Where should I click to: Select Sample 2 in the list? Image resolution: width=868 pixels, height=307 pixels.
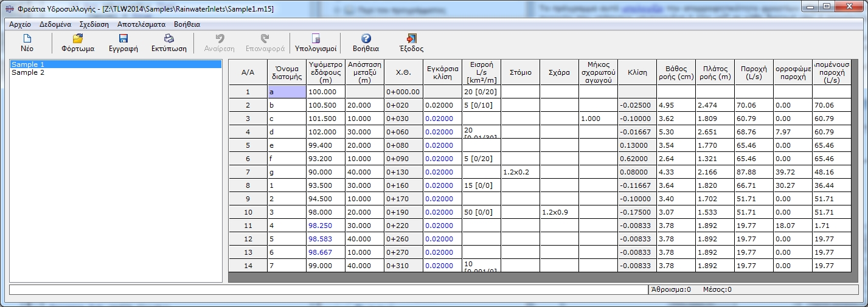[x=28, y=72]
